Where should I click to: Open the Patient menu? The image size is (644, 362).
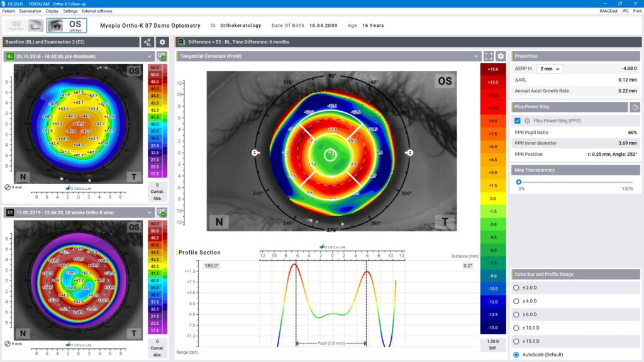(x=9, y=11)
